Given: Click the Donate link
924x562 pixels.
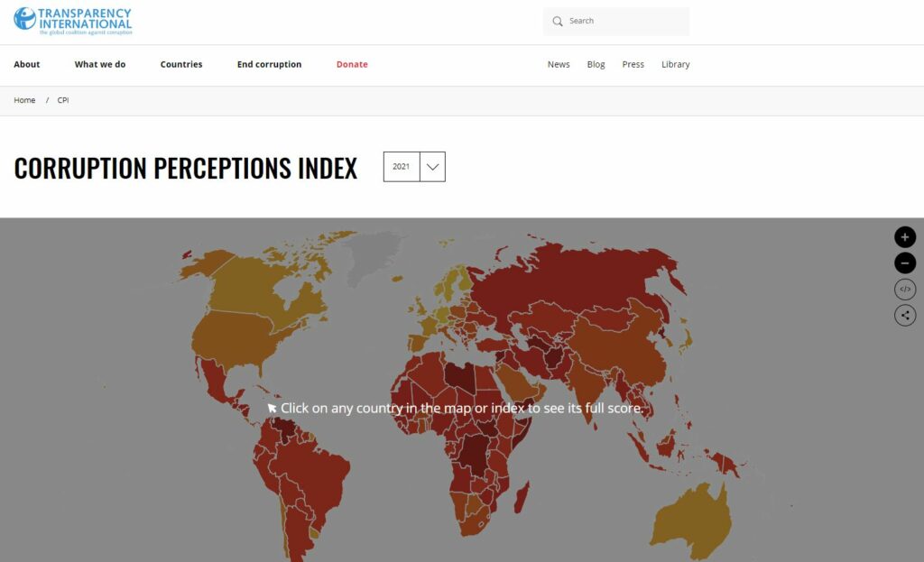Looking at the screenshot, I should (352, 64).
